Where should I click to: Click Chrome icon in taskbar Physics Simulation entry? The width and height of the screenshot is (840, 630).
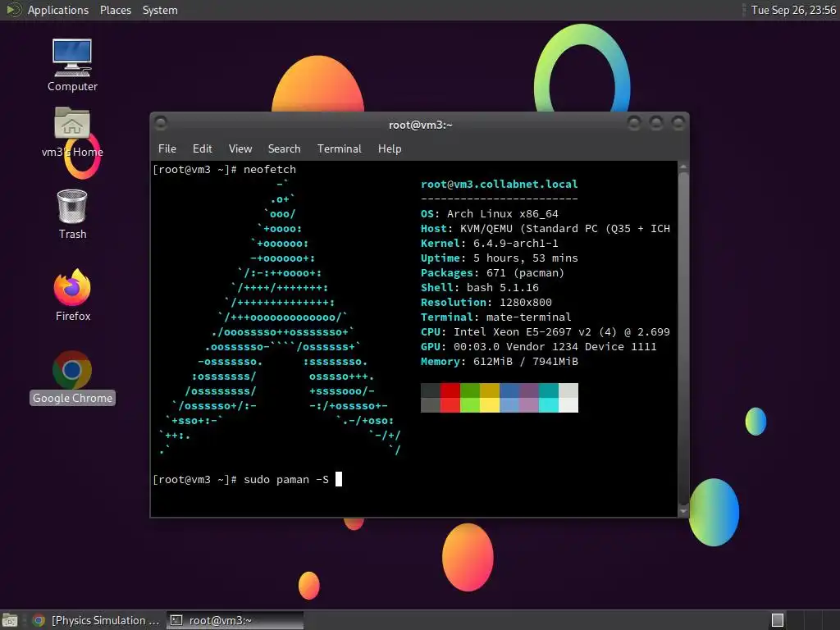pyautogui.click(x=38, y=620)
